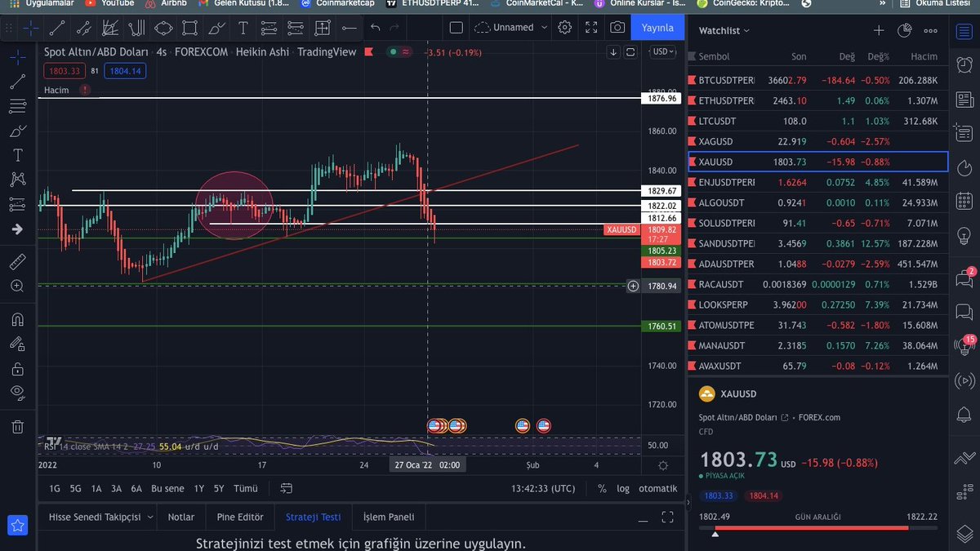Toggle percent scale on price axis
The height and width of the screenshot is (551, 980).
click(x=602, y=489)
